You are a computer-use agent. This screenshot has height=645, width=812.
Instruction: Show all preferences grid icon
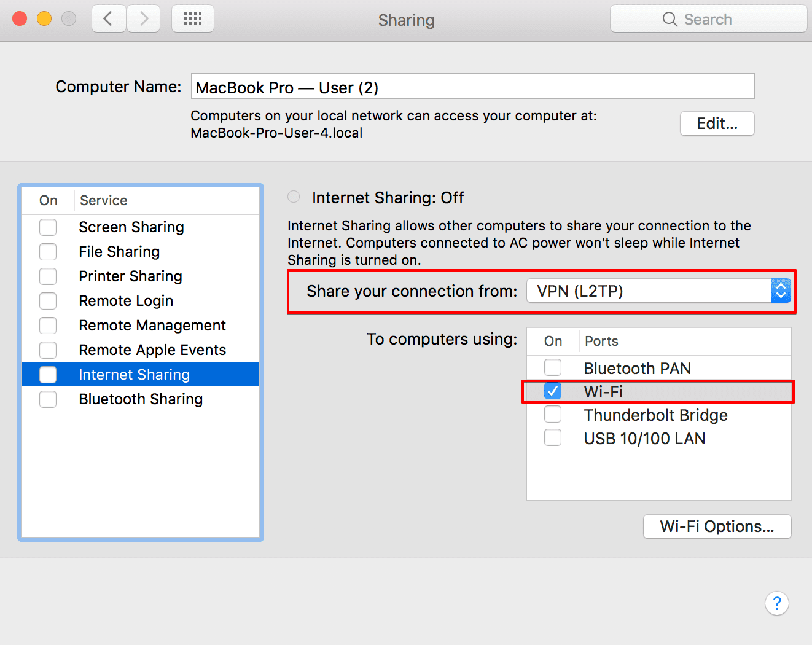pyautogui.click(x=193, y=19)
